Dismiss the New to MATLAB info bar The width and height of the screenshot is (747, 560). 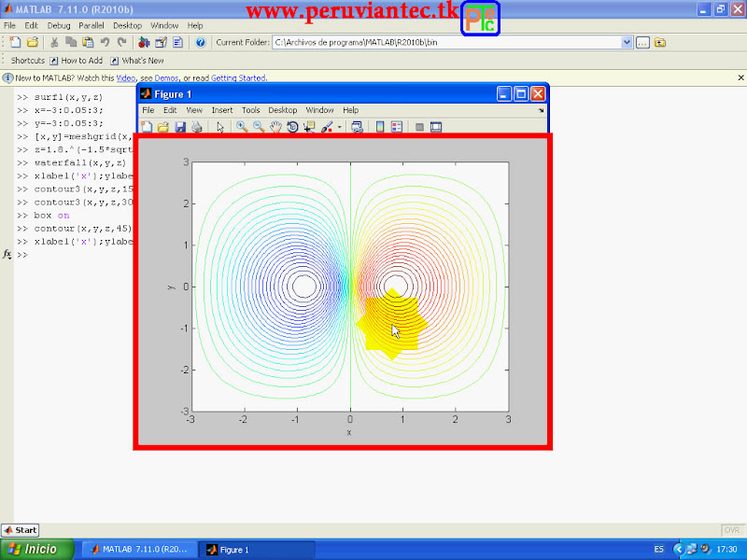[740, 77]
